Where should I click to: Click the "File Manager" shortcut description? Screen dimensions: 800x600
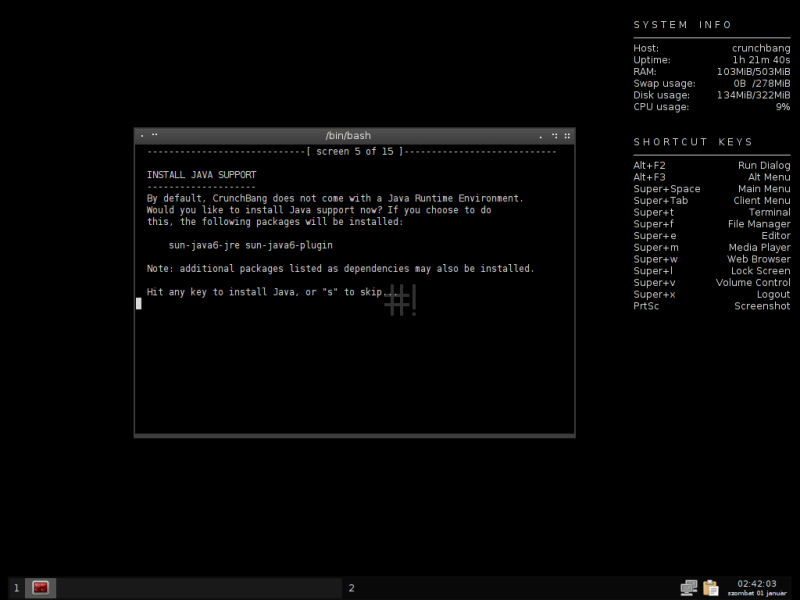[759, 224]
